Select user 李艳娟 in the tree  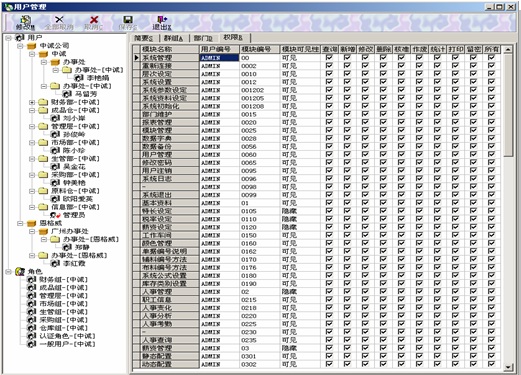pyautogui.click(x=97, y=78)
